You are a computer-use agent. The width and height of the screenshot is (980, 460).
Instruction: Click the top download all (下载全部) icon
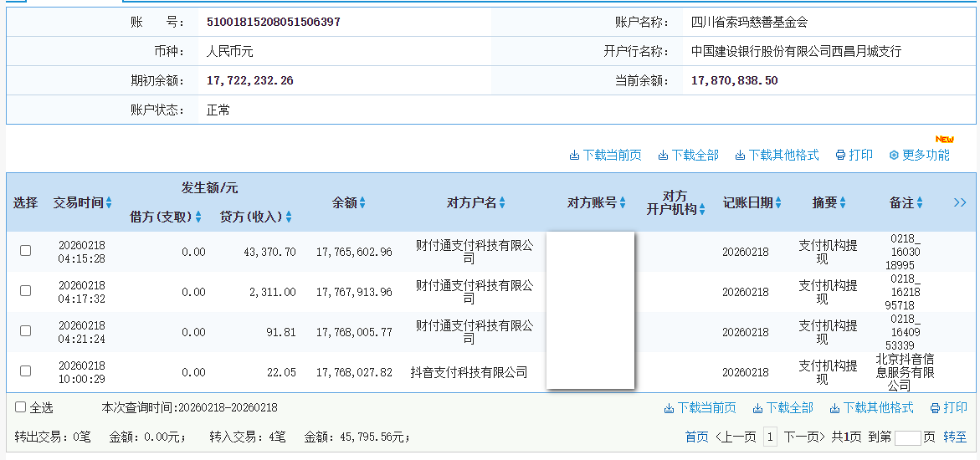[663, 156]
